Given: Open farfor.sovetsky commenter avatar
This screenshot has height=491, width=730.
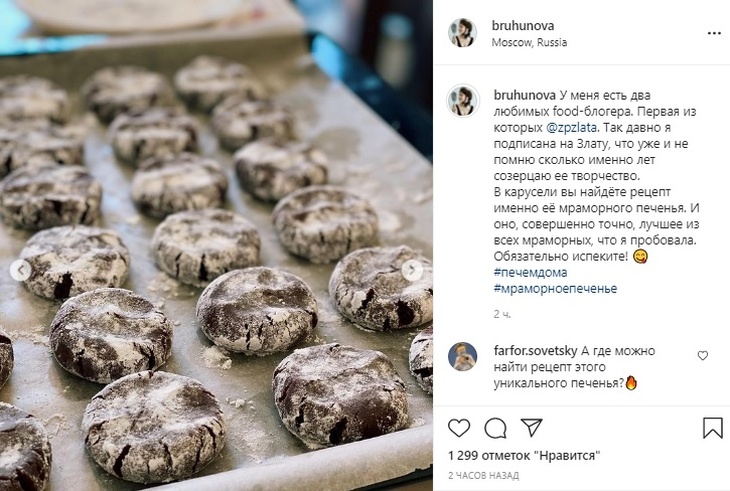Looking at the screenshot, I should coord(462,356).
